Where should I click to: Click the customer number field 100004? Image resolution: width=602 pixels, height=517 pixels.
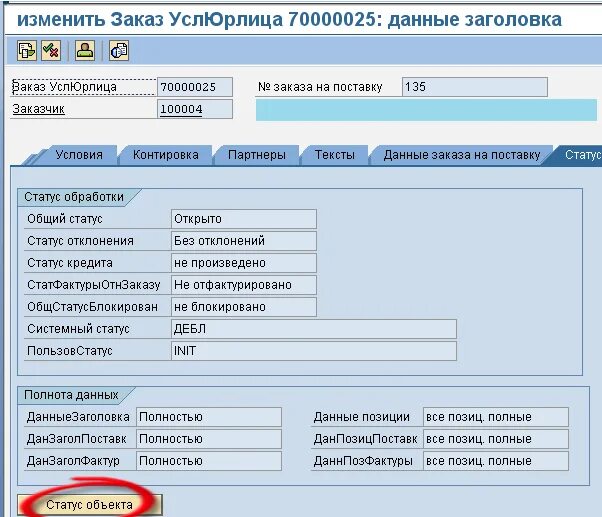click(x=195, y=109)
